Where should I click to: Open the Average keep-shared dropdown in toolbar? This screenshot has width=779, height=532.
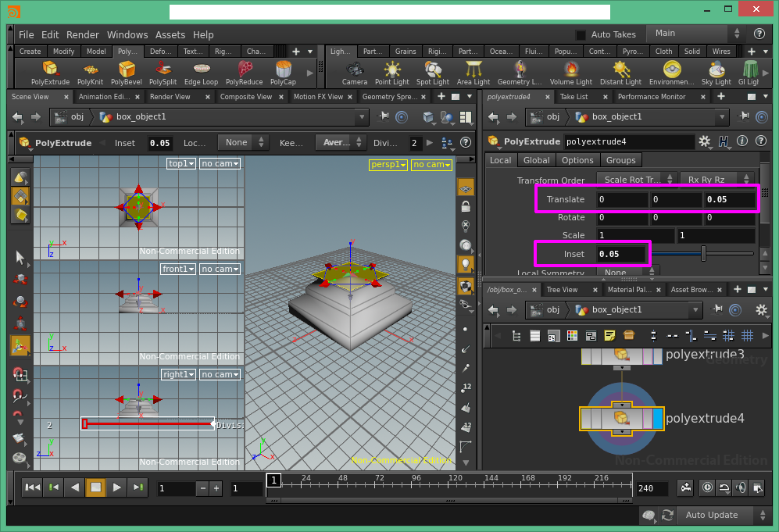(341, 142)
